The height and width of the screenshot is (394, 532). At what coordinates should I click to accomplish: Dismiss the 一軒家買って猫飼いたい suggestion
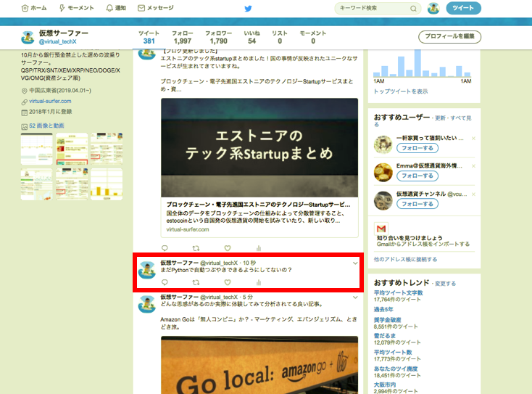tap(473, 139)
